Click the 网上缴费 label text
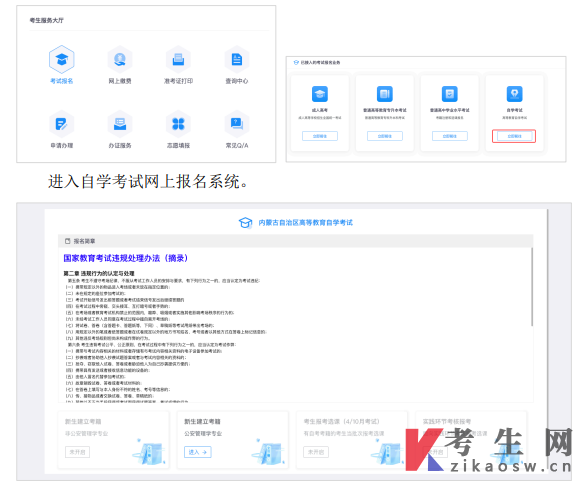The width and height of the screenshot is (587, 485). (x=120, y=81)
